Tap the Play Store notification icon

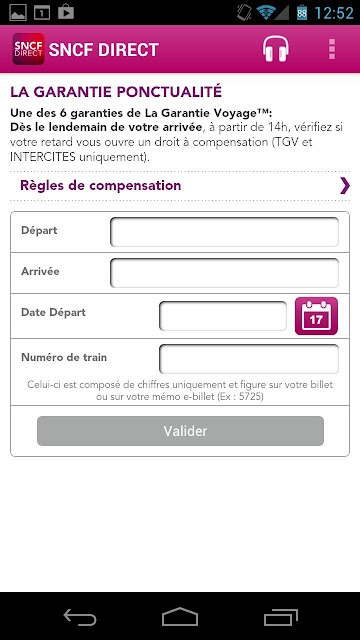click(x=66, y=12)
